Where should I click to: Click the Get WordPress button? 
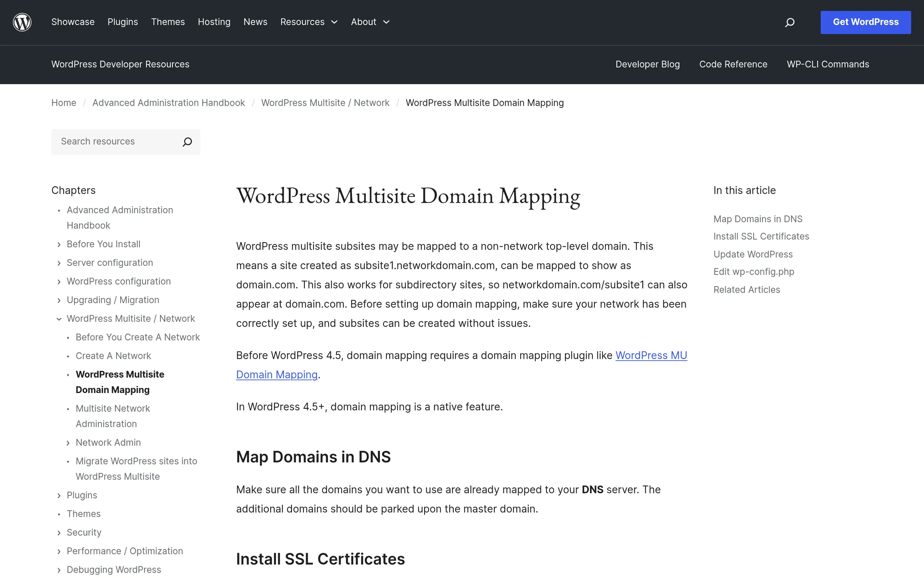(866, 22)
